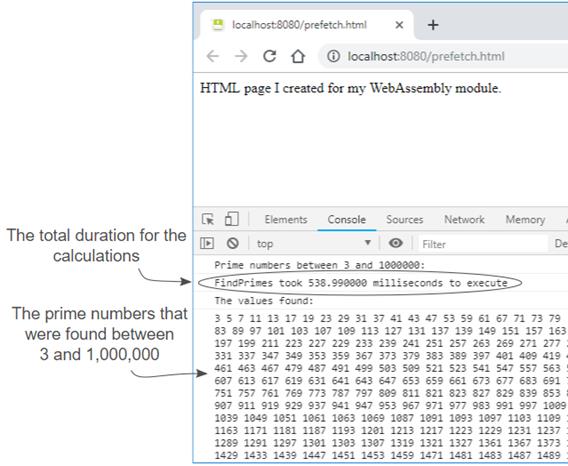Click the console Filter input
The width and height of the screenshot is (568, 466).
click(x=483, y=244)
